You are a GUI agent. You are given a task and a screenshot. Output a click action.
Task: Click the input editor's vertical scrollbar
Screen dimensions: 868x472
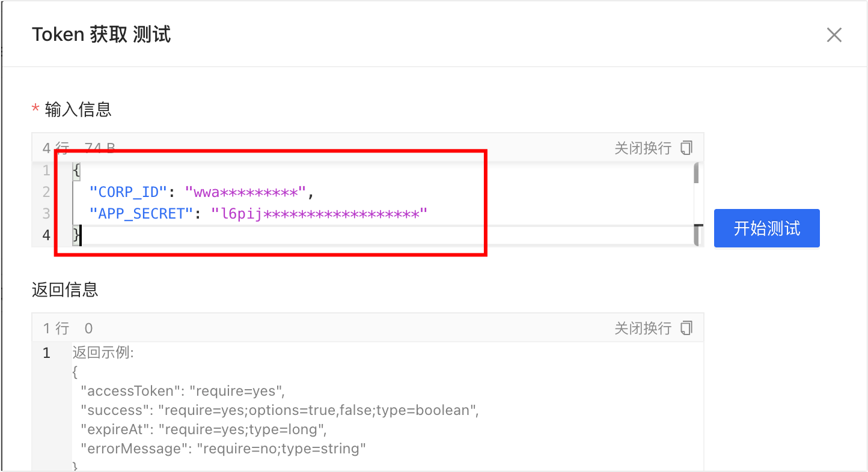(696, 204)
